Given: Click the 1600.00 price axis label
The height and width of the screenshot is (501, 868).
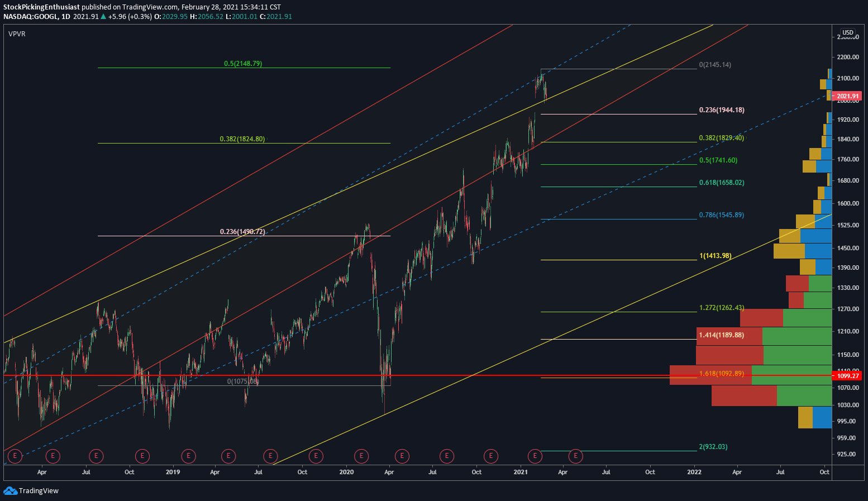Looking at the screenshot, I should pos(848,203).
